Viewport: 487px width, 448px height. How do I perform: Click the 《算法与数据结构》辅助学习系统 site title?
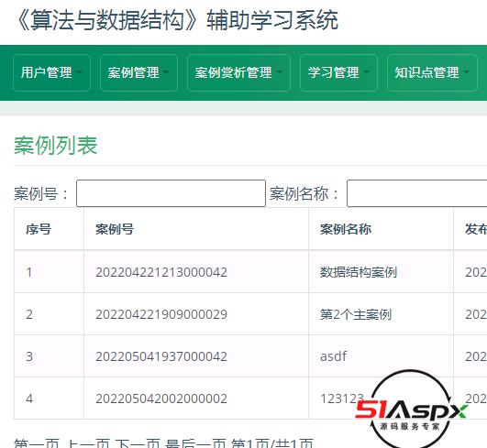click(176, 20)
